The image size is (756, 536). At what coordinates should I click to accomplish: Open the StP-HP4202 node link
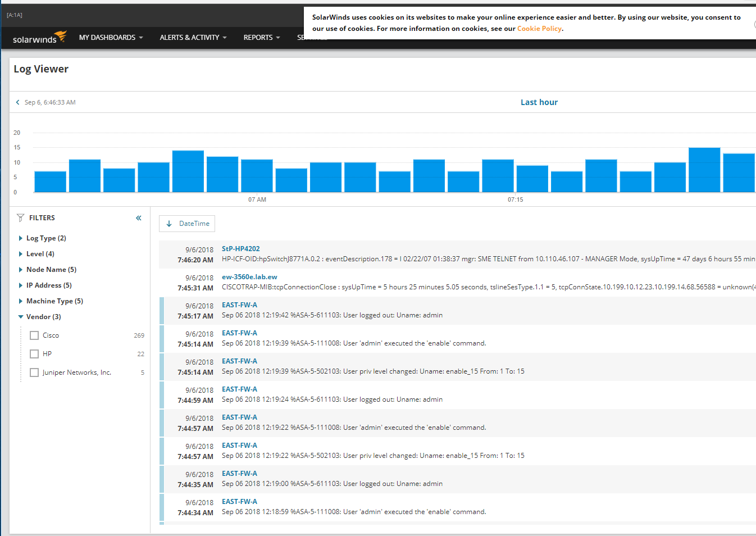[x=241, y=249]
